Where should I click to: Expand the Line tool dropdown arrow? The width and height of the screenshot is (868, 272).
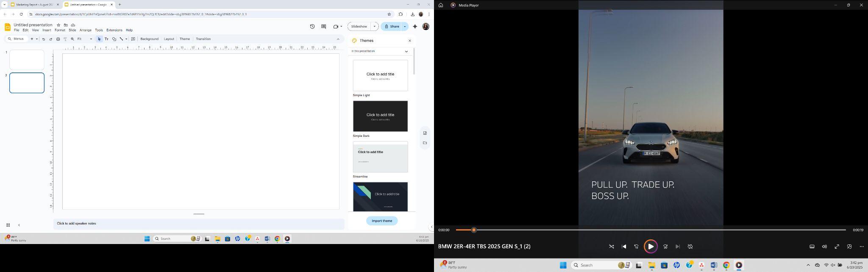(x=126, y=39)
